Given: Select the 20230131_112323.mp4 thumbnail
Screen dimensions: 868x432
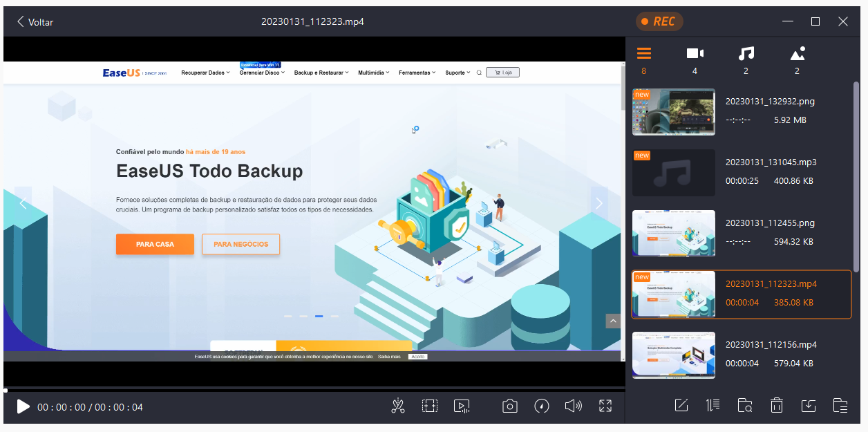Looking at the screenshot, I should pyautogui.click(x=674, y=294).
